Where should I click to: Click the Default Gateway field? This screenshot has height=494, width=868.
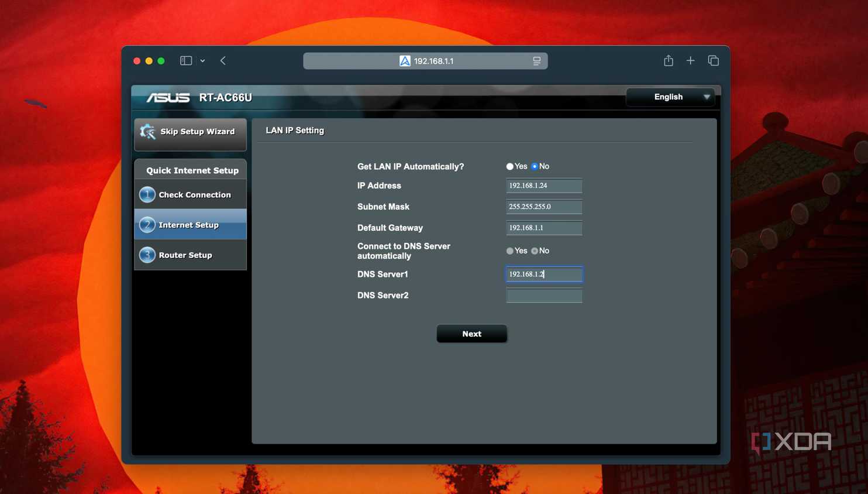click(544, 228)
